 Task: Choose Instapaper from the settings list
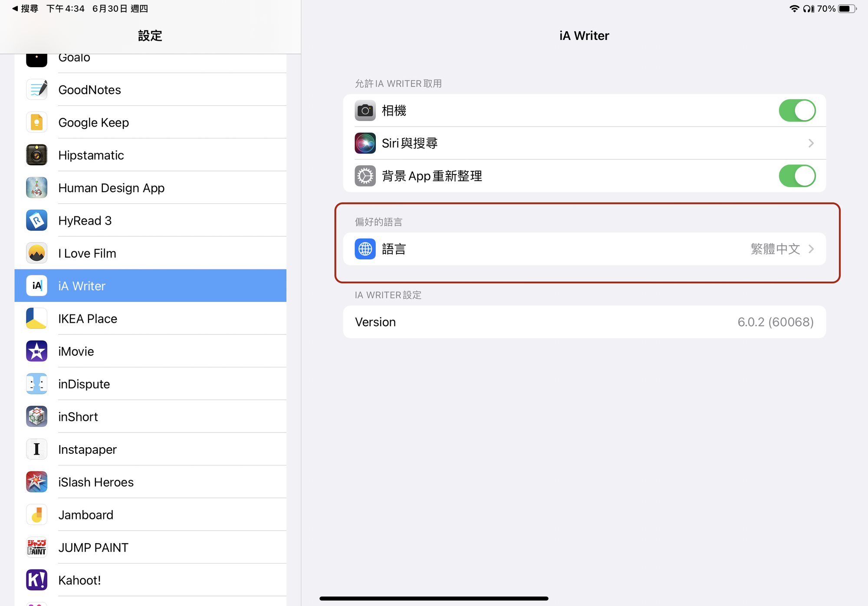[x=150, y=449]
